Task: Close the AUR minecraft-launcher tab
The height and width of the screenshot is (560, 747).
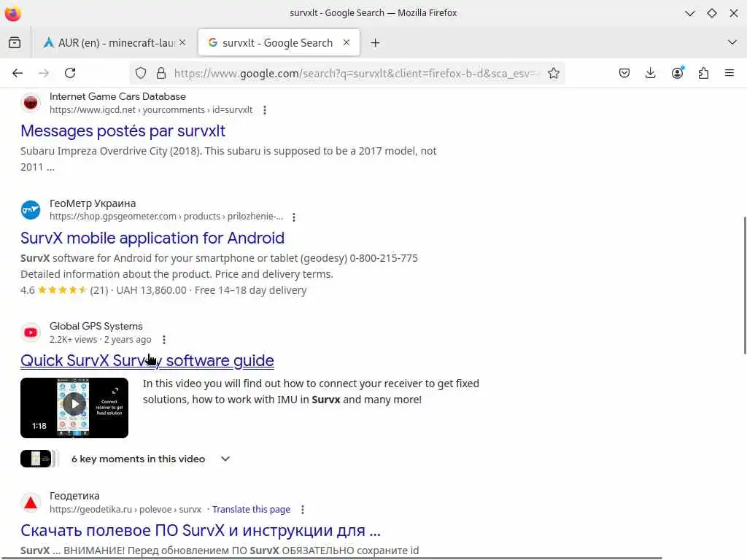Action: point(182,42)
